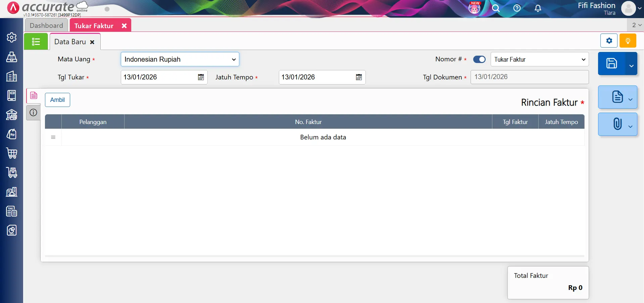Open the orange lightbulb tips icon

[628, 41]
